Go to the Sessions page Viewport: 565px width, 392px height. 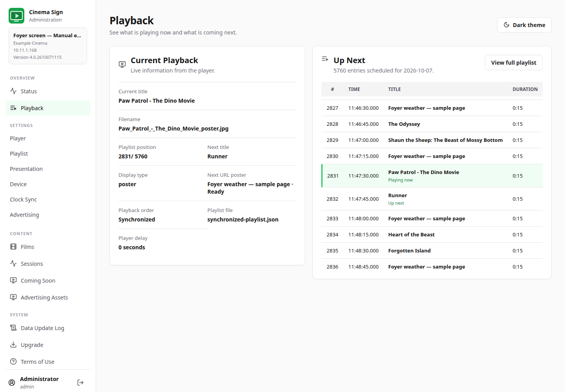[48, 263]
